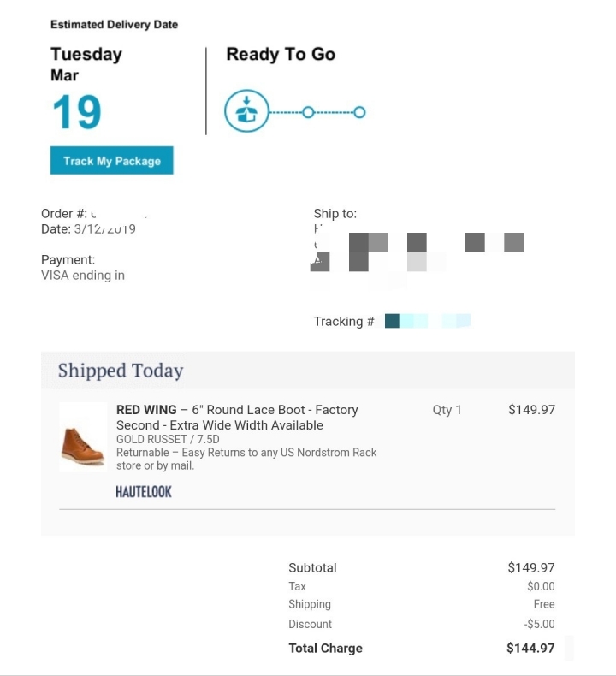Screen dimensions: 616x676
Task: Click the Track My Package button
Action: click(x=111, y=160)
